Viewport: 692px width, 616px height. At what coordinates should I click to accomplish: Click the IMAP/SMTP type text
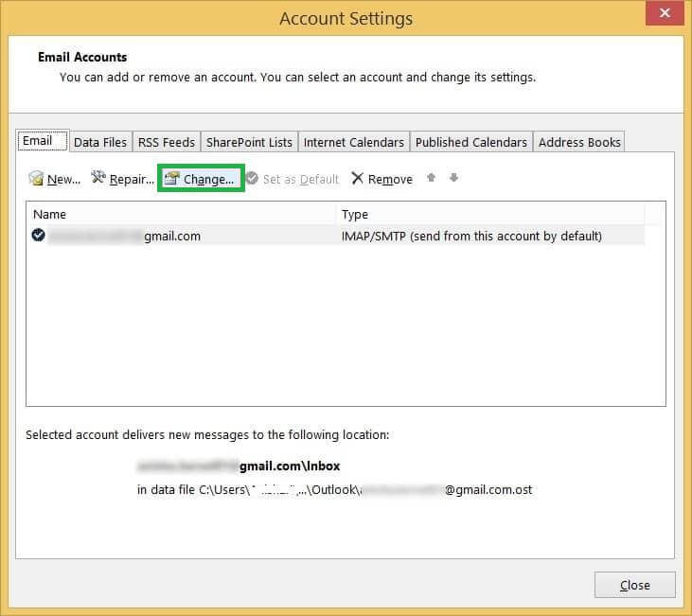pos(471,236)
